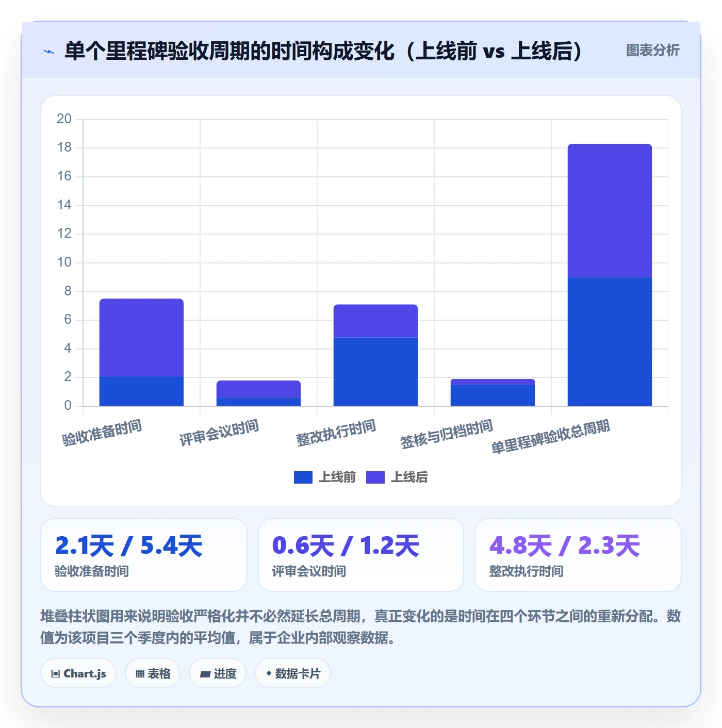Click the 验收准备时间 axis label
The image size is (722, 728).
click(x=102, y=433)
